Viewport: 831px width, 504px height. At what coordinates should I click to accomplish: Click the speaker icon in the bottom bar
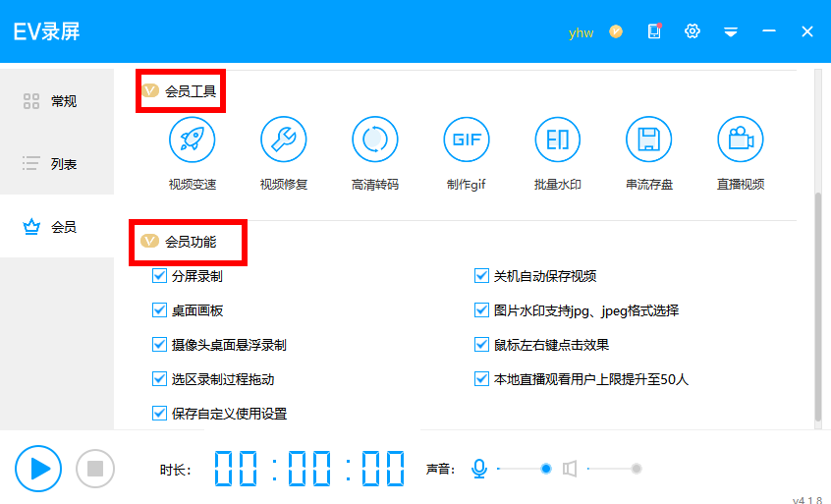[x=570, y=469]
